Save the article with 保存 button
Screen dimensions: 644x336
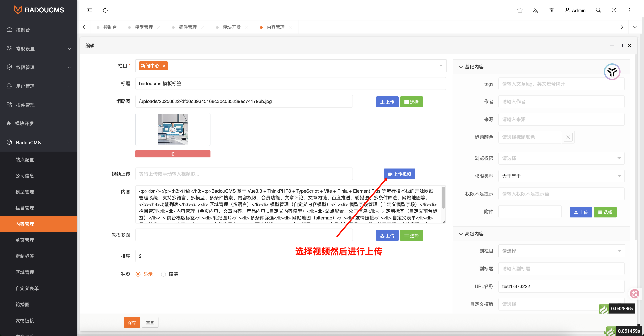click(132, 322)
